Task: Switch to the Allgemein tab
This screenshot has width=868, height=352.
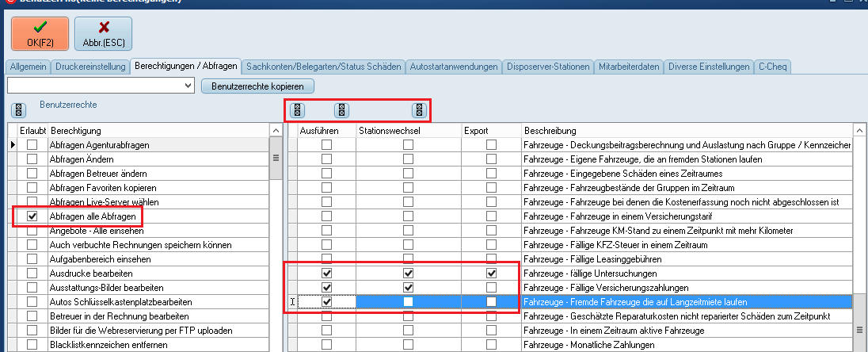Action: (27, 67)
